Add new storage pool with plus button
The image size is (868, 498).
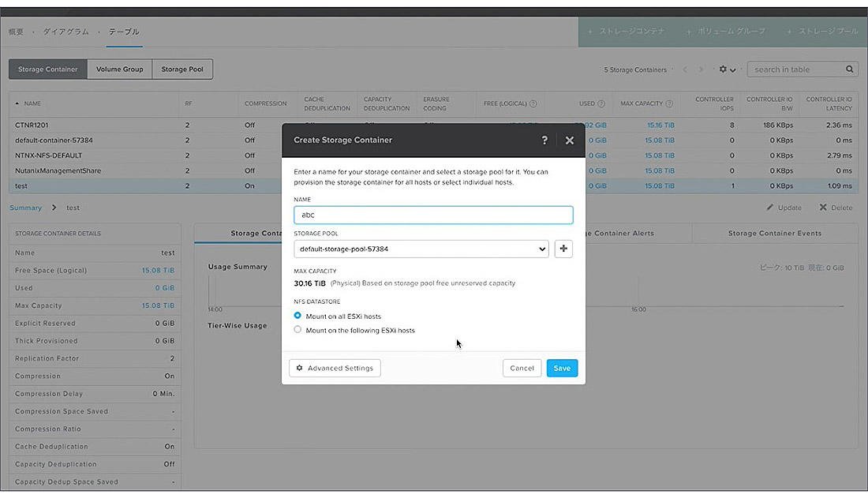click(x=563, y=249)
